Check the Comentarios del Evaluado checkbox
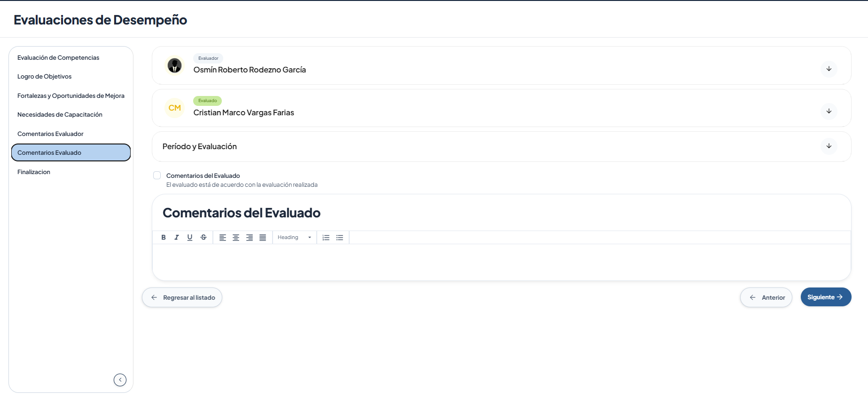This screenshot has width=868, height=407. [x=157, y=176]
